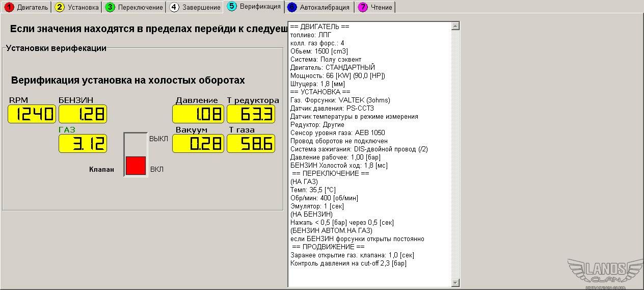Click the Вакуум readout showing 0.28
The image size is (644, 290).
tap(198, 143)
